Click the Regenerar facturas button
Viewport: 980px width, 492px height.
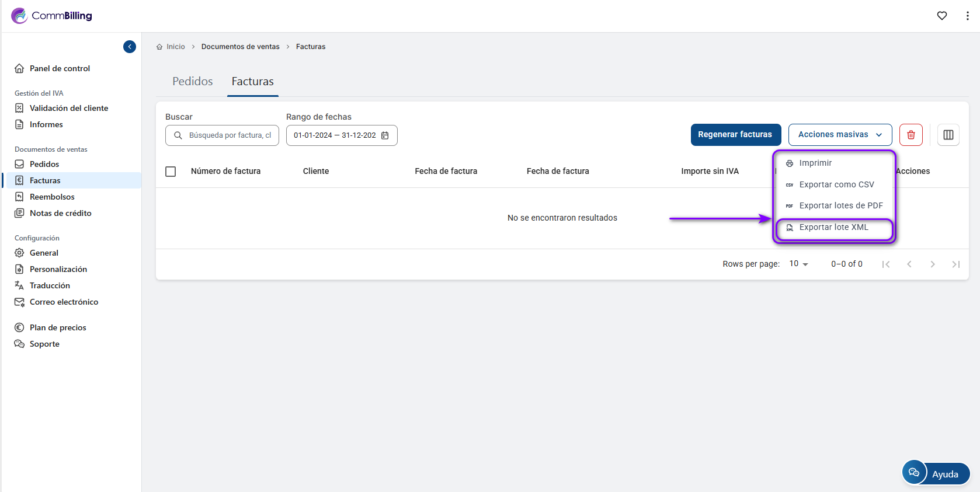pyautogui.click(x=735, y=135)
